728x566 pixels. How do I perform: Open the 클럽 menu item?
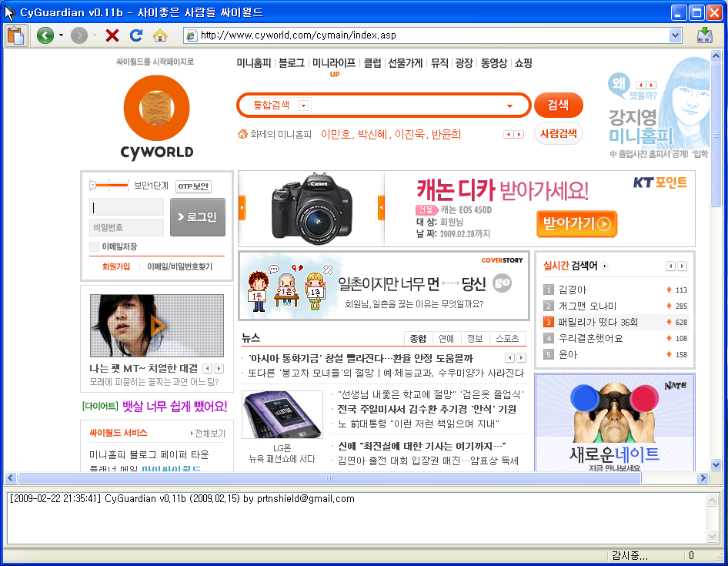coord(372,63)
